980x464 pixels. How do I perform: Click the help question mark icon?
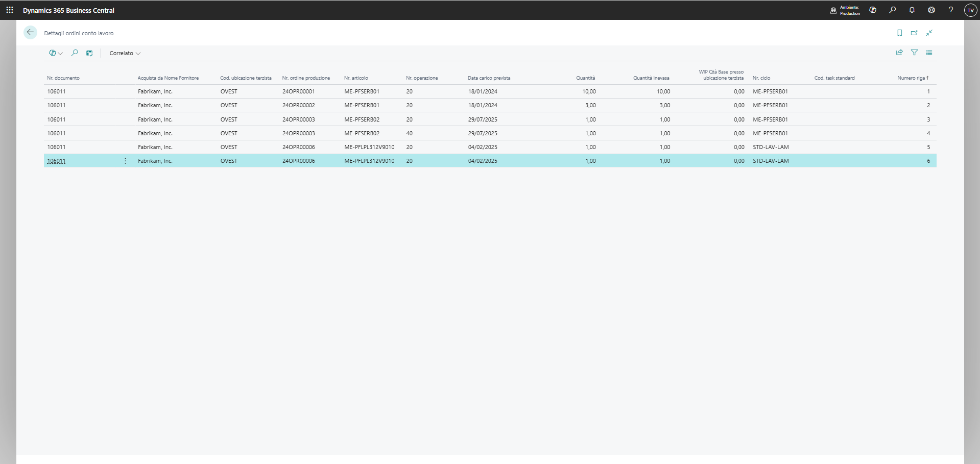[x=950, y=10]
